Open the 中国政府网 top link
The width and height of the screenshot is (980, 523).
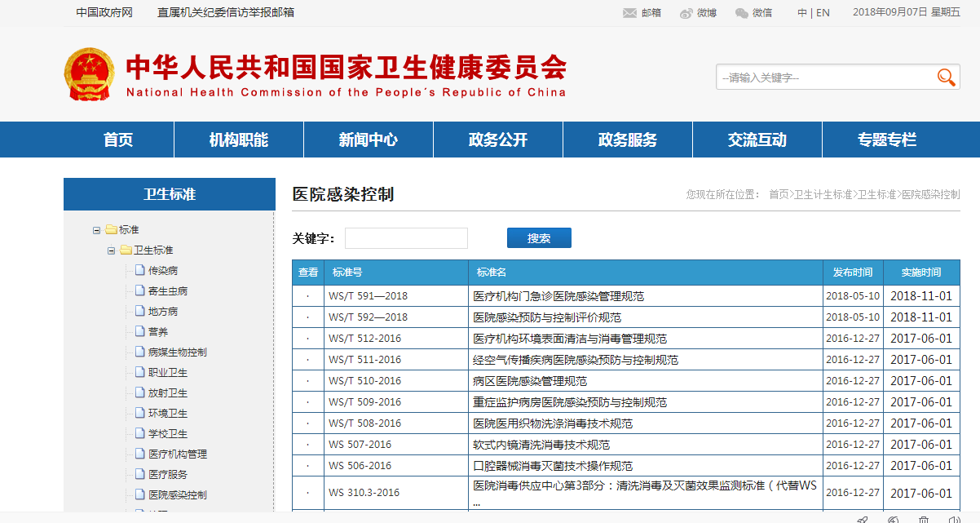pyautogui.click(x=104, y=12)
